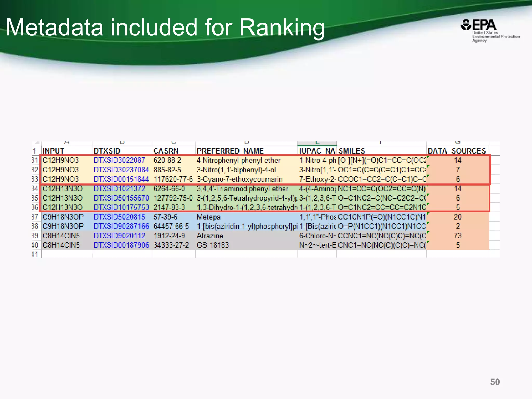Select the 4-Nitrophenyl phenyl ether cell

246,160
